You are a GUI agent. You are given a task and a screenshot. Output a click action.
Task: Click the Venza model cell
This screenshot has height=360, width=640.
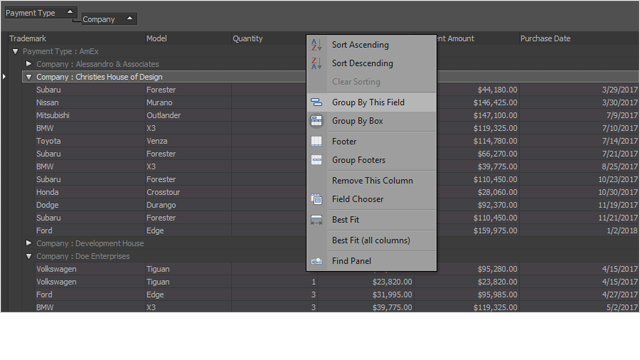click(188, 141)
